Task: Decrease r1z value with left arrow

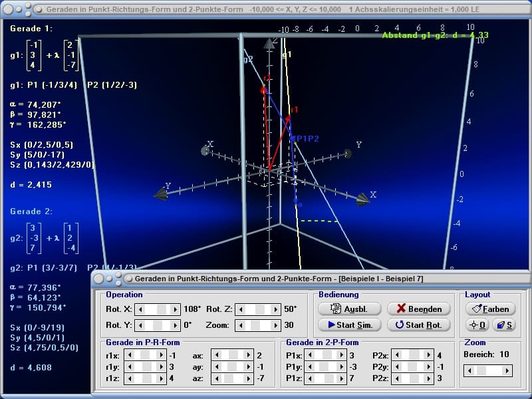Action: 130,378
